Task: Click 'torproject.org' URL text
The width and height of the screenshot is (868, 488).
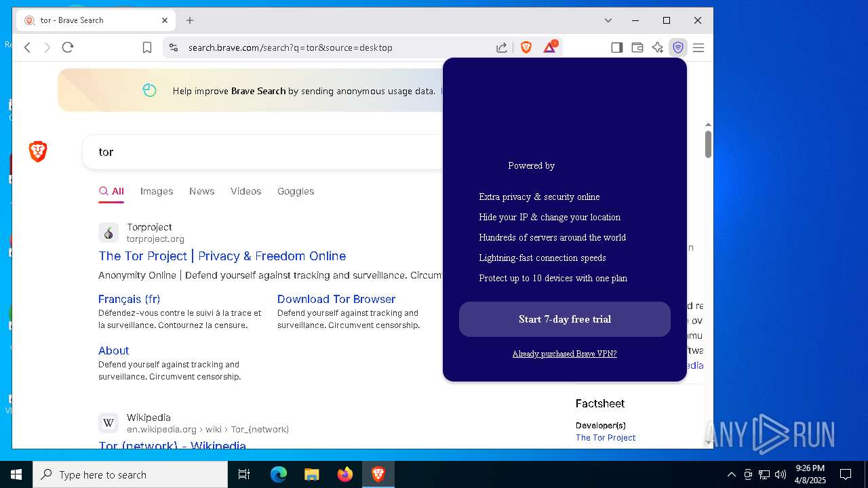Action: tap(155, 239)
